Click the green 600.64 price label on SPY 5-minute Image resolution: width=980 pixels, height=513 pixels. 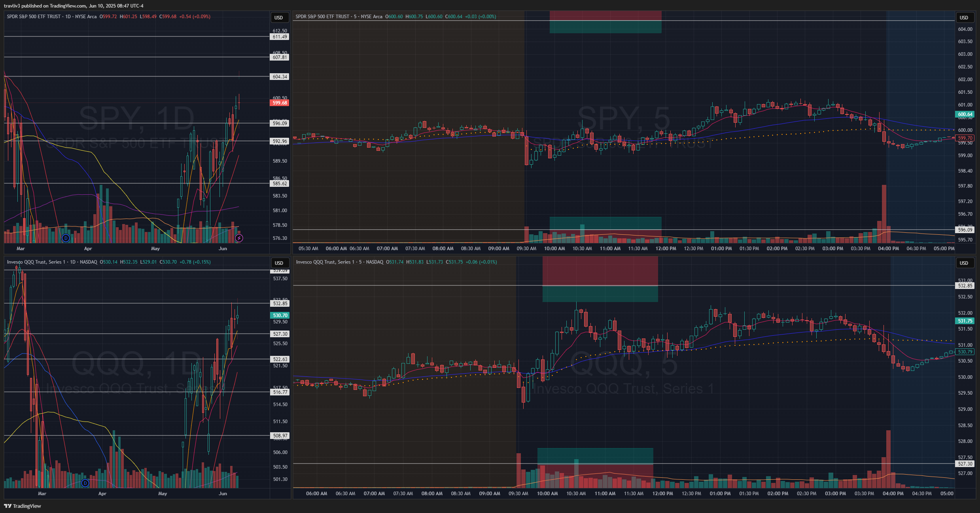tap(965, 114)
